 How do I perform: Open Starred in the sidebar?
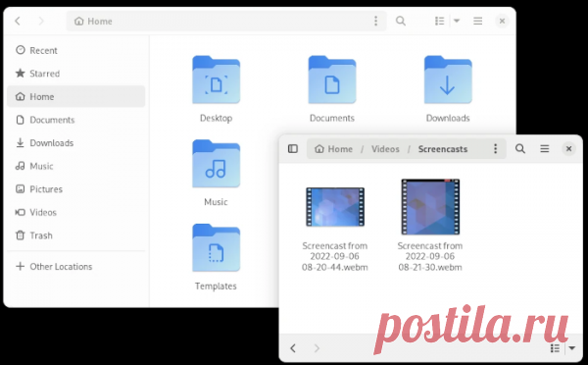(x=76, y=74)
